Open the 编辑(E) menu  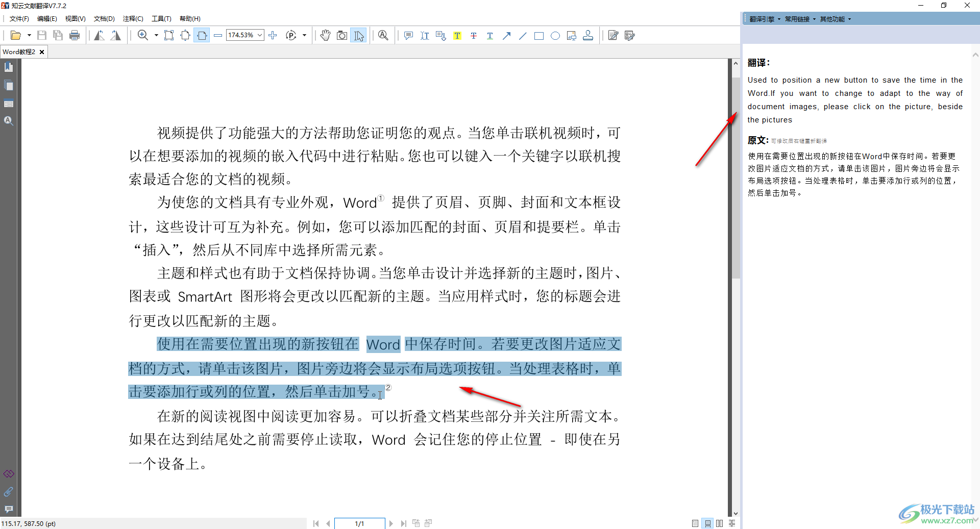(47, 19)
